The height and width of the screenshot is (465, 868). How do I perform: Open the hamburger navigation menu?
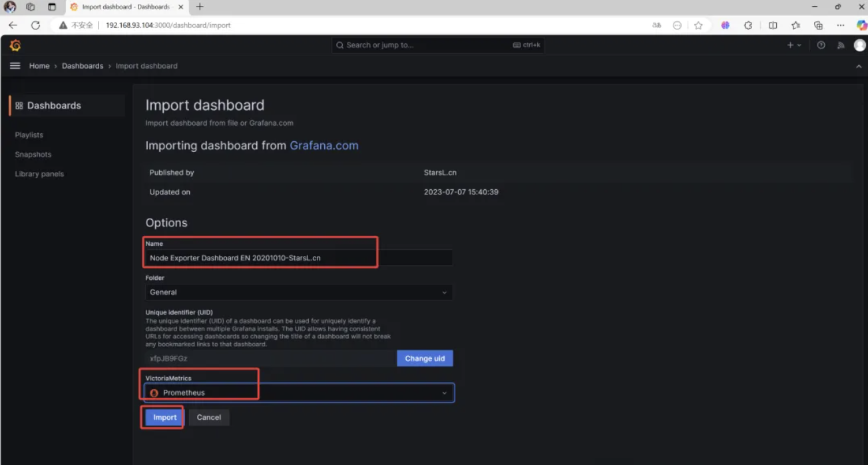[15, 66]
